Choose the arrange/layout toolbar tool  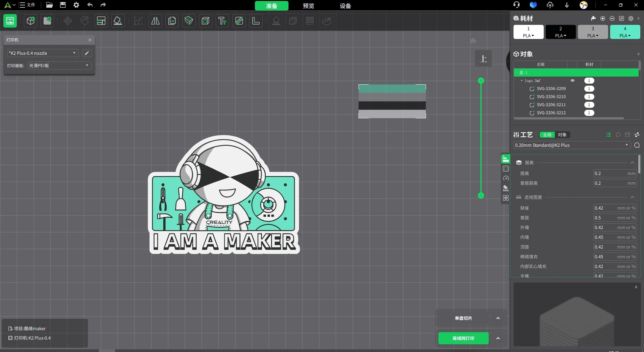coord(101,21)
